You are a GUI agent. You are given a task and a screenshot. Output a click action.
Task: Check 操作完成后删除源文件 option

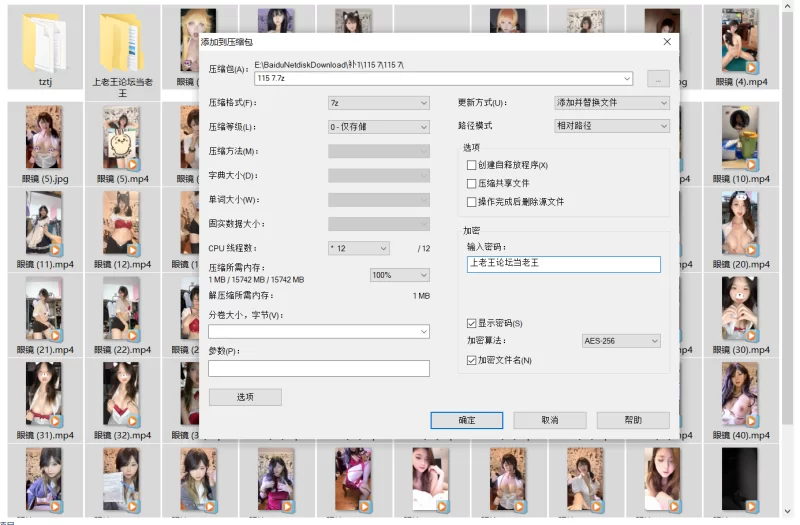coord(472,202)
